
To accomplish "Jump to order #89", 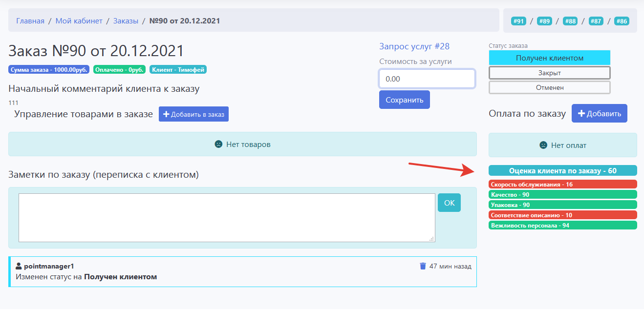I will pos(544,21).
